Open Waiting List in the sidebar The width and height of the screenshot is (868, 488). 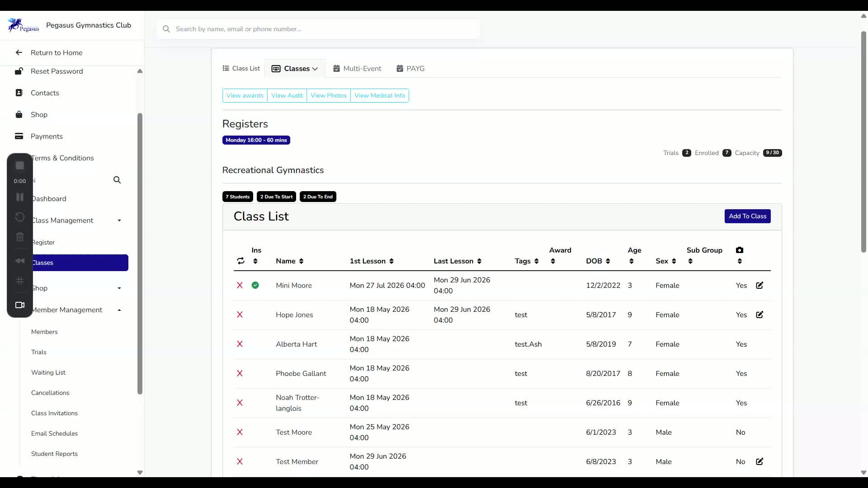coord(48,373)
